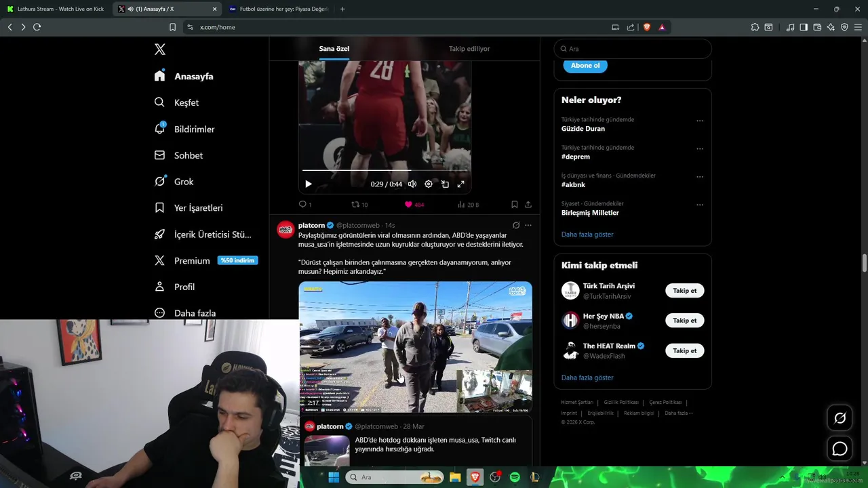
Task: Open the Profil page
Action: [x=174, y=287]
